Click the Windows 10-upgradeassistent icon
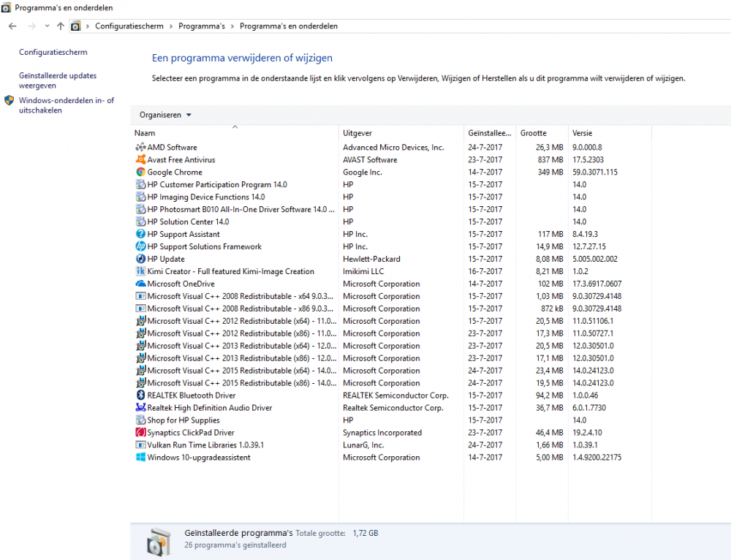Viewport: 731px width, 560px height. click(x=140, y=457)
